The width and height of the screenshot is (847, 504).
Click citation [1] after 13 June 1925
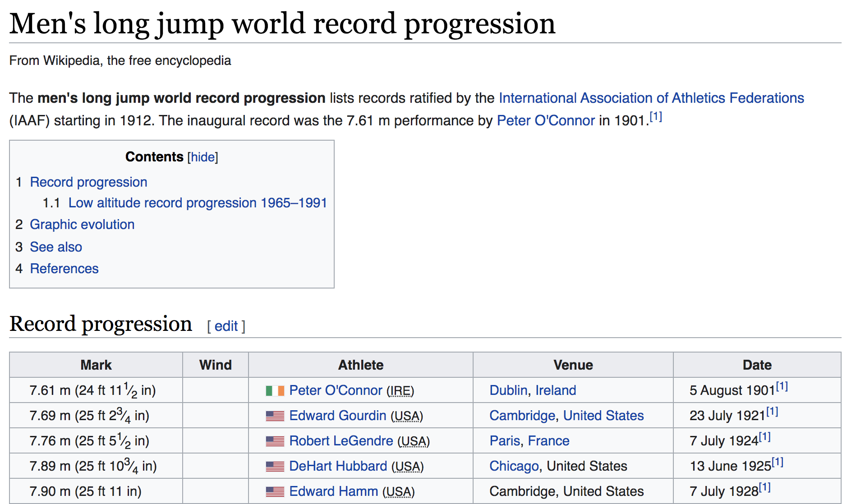tap(777, 462)
